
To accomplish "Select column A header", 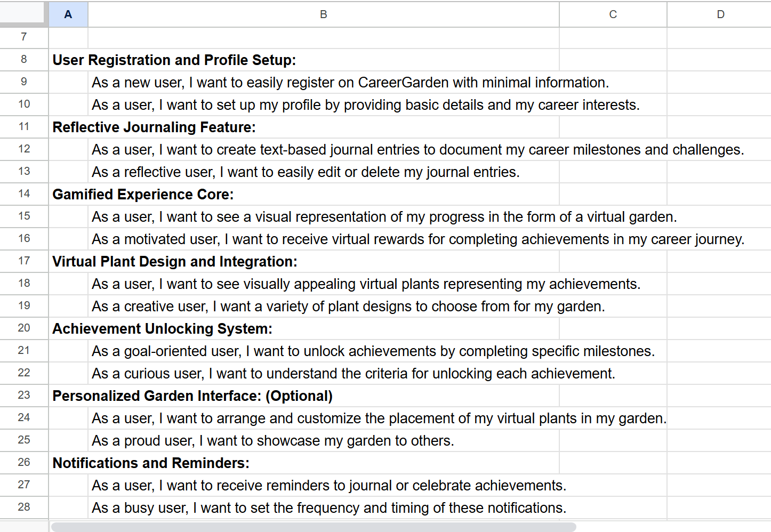I will (68, 14).
